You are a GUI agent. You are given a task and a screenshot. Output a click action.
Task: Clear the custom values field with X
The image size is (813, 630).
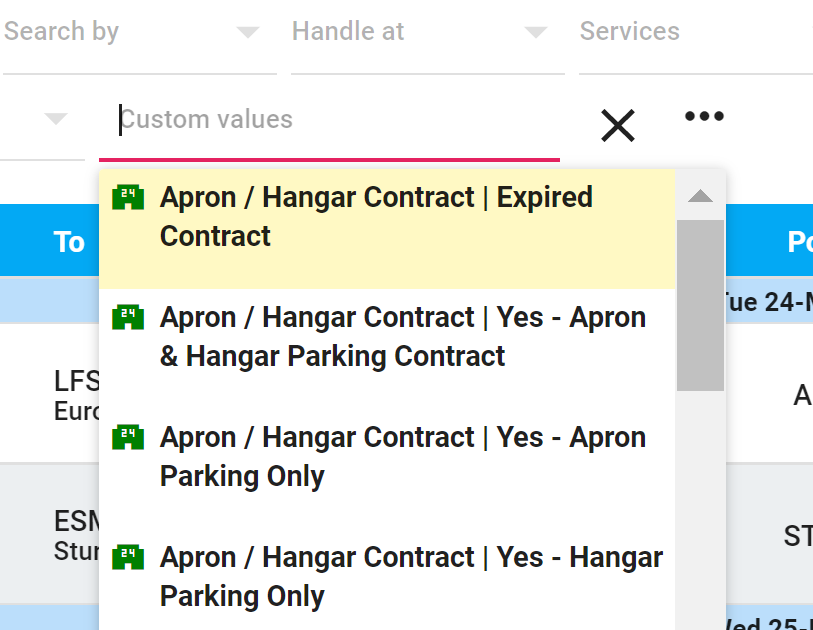(618, 125)
